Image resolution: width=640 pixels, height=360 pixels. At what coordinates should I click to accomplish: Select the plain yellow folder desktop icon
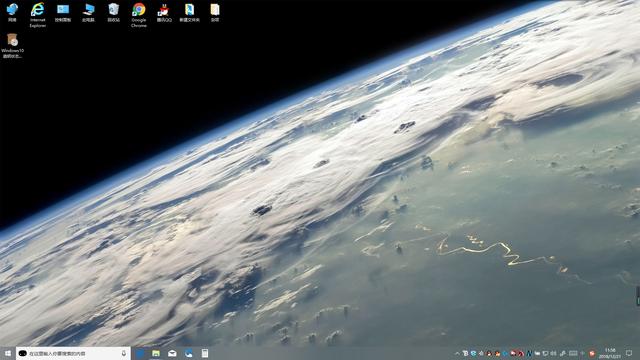pyautogui.click(x=215, y=12)
